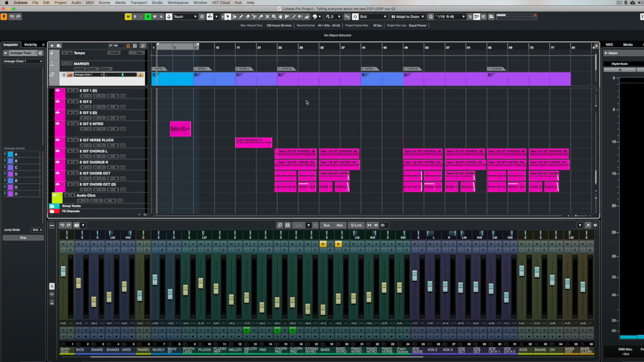Choose the Zoom magnifier tool
The image size is (644, 362).
[274, 17]
